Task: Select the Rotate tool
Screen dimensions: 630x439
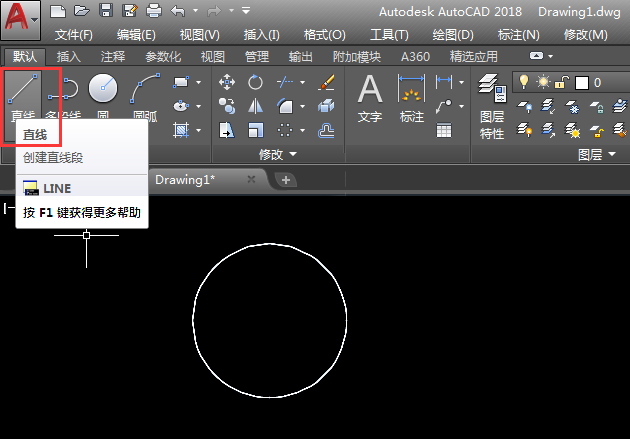Action: (255, 82)
